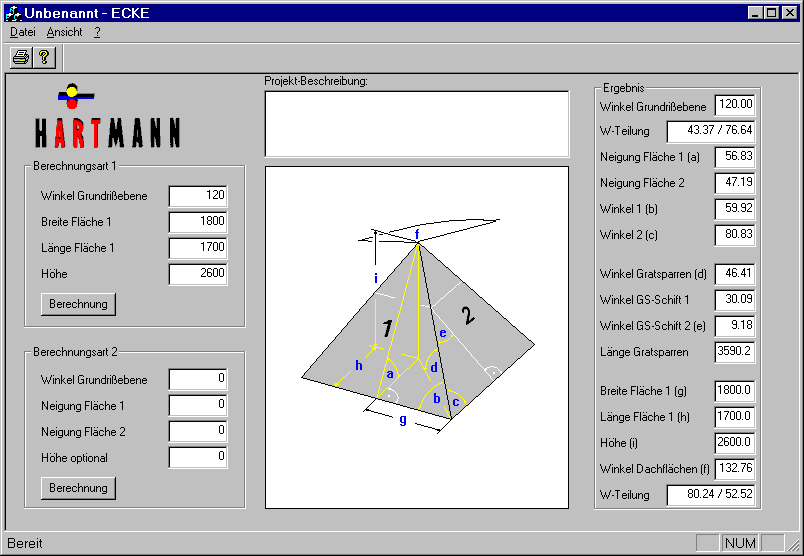Click the Länge Gratsparren result field
This screenshot has width=804, height=556.
(734, 352)
